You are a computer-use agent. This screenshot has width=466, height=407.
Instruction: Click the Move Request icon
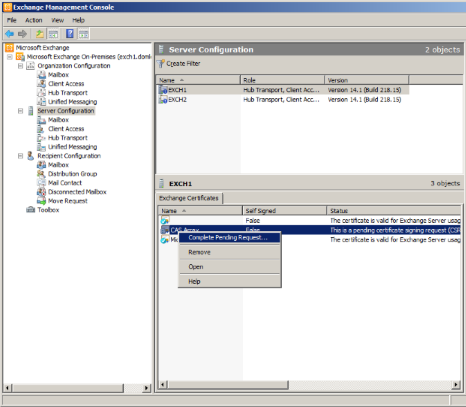(x=41, y=201)
